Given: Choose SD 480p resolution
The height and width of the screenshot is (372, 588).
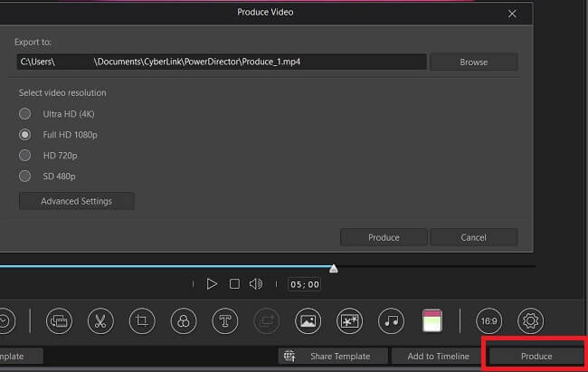Looking at the screenshot, I should [x=24, y=176].
